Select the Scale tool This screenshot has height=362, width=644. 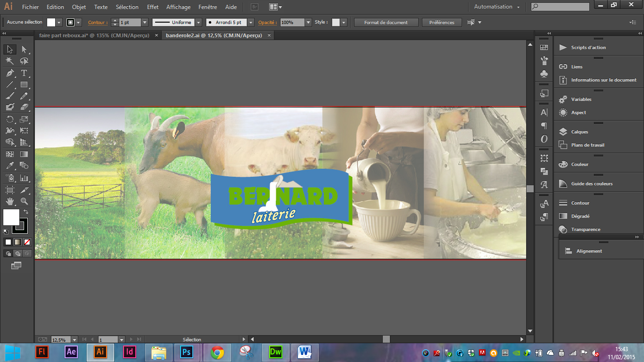(x=24, y=119)
